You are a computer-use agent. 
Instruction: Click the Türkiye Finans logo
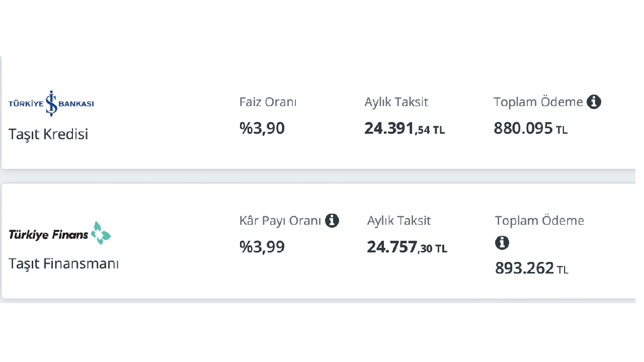click(x=60, y=233)
